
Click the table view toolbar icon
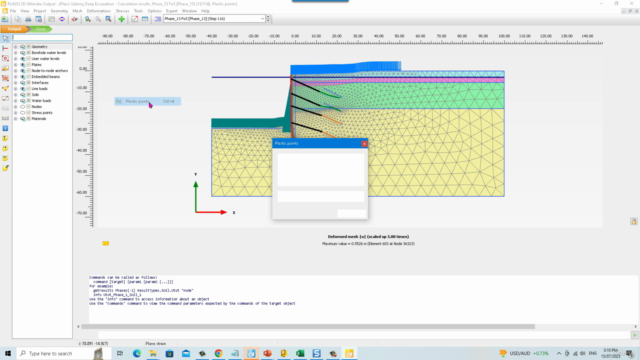(x=145, y=19)
